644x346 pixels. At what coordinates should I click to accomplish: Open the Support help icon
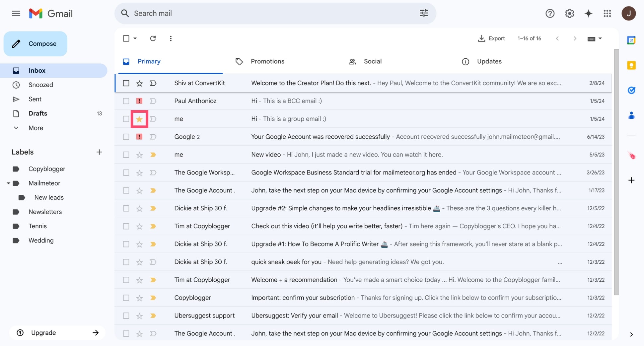550,14
